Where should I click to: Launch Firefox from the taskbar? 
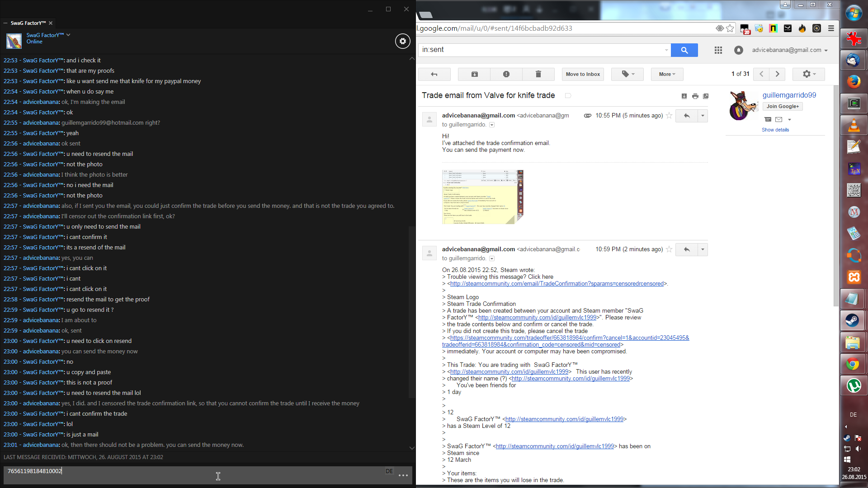click(854, 82)
